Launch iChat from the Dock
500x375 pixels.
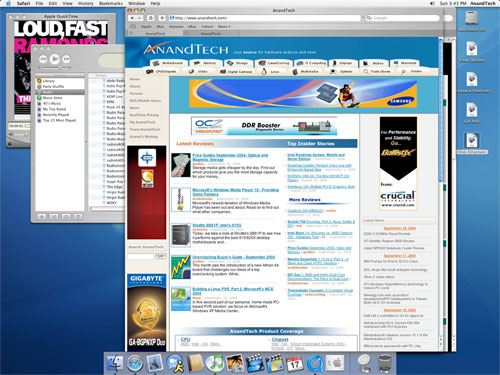pyautogui.click(x=175, y=363)
